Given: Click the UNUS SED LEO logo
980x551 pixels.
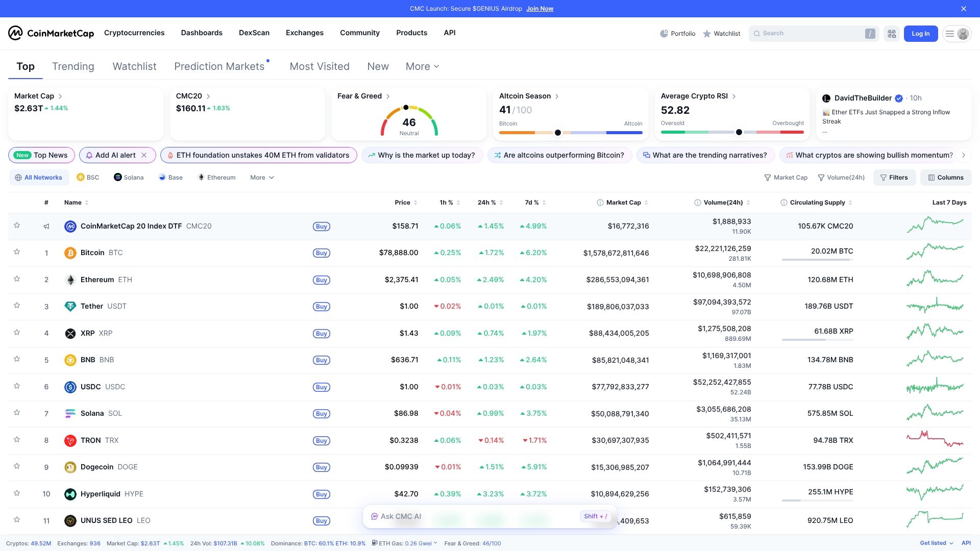Looking at the screenshot, I should point(70,521).
